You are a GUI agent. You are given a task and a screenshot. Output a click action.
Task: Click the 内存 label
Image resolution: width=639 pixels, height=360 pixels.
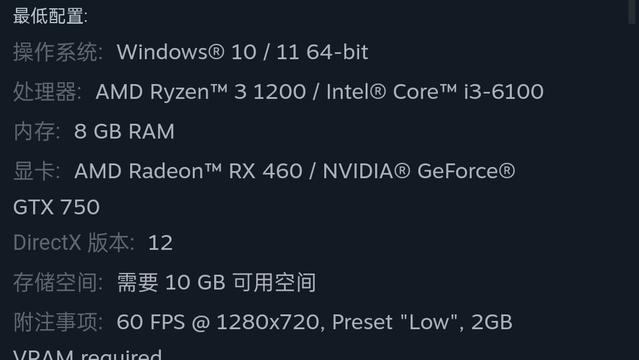tap(36, 131)
